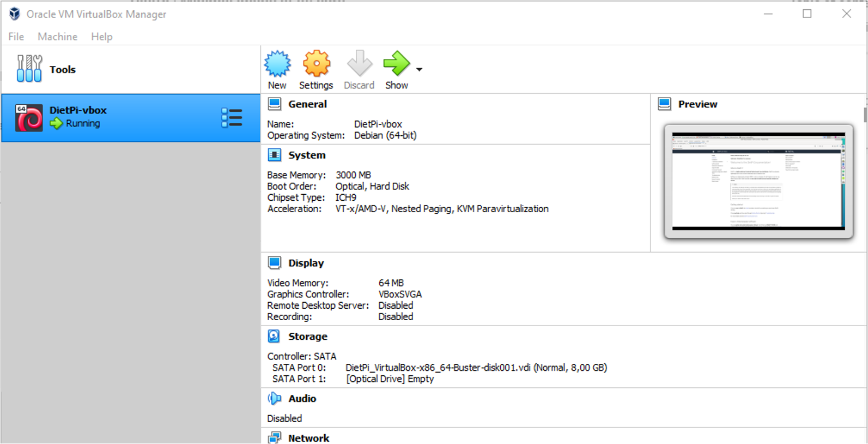Click the SATA Port 1 label
Image resolution: width=868 pixels, height=444 pixels.
(x=299, y=379)
